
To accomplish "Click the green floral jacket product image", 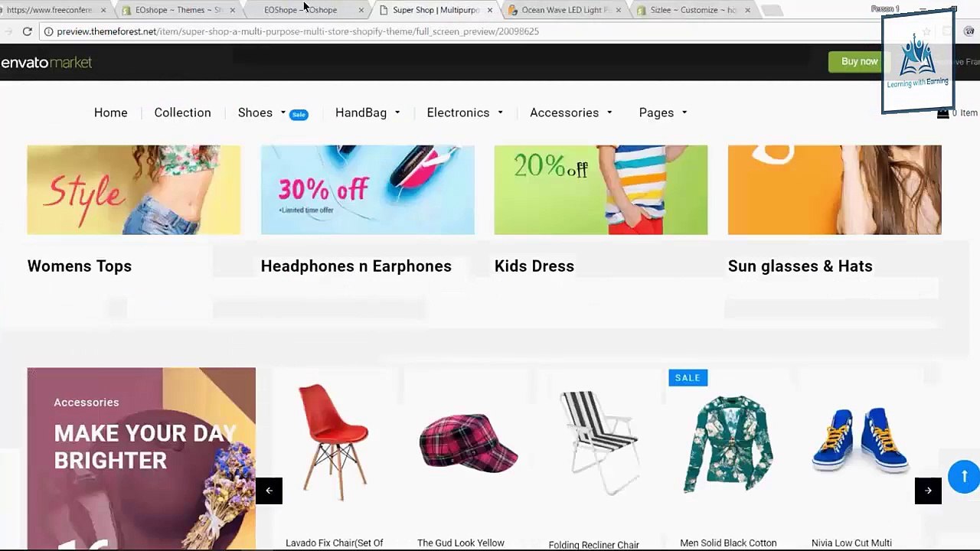I will [728, 444].
